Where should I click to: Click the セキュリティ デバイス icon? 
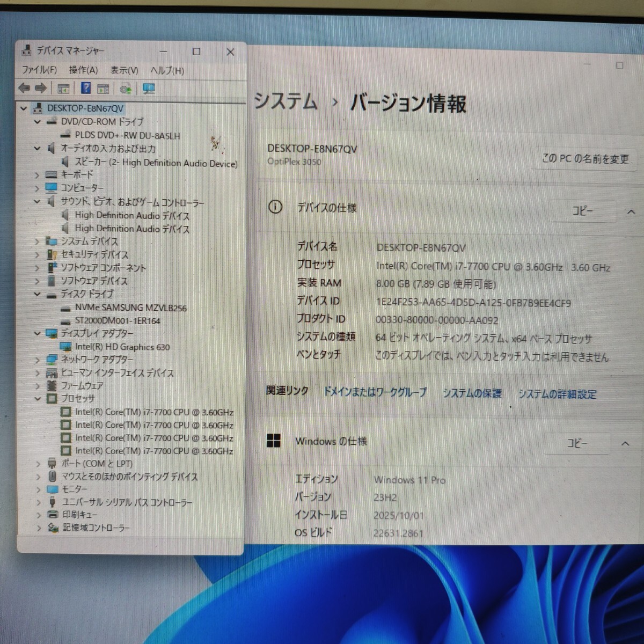click(52, 254)
